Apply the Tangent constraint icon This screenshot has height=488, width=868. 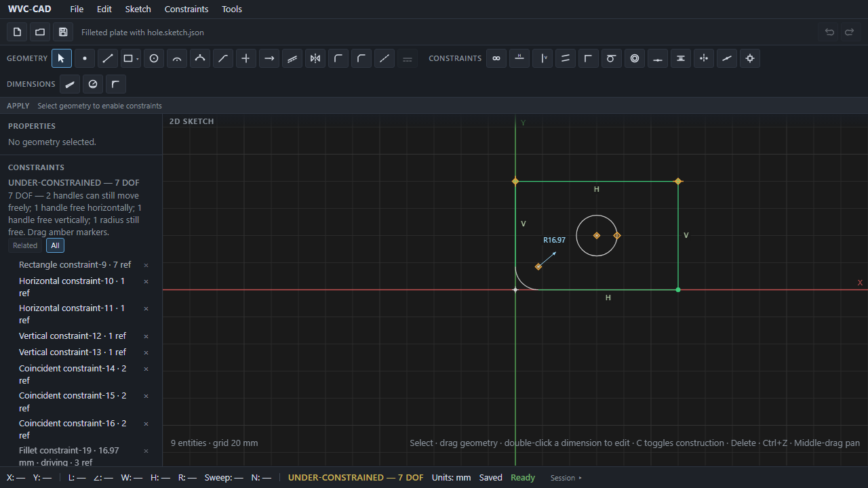coord(612,58)
